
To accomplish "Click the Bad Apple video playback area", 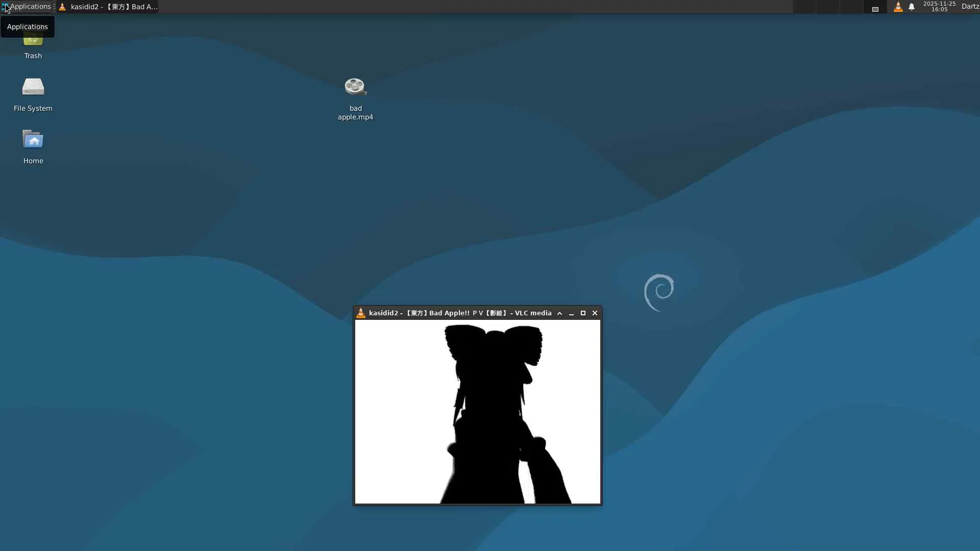I will pos(477,411).
